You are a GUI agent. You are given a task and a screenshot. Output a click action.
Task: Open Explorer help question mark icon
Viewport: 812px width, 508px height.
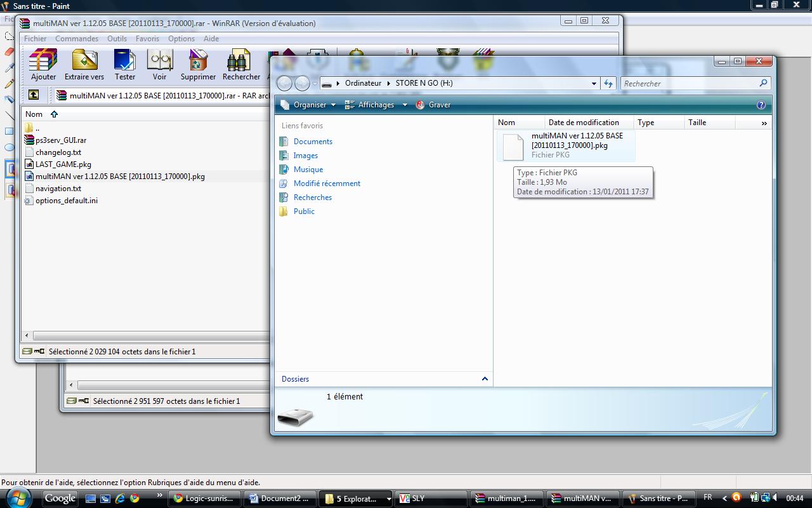(761, 105)
